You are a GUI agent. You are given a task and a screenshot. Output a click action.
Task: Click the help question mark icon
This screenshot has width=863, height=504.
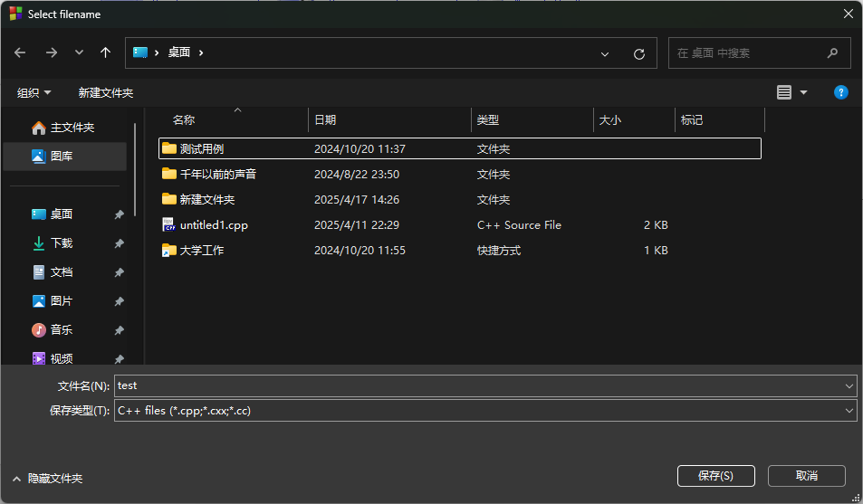point(840,92)
